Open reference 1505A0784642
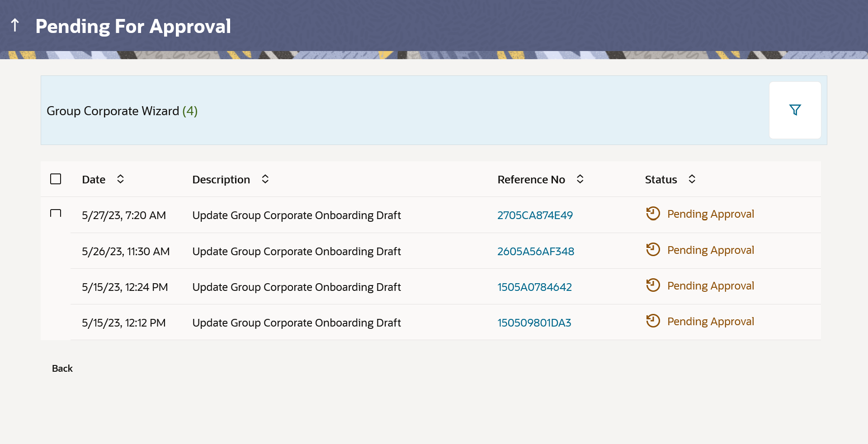Viewport: 868px width, 444px height. point(534,287)
